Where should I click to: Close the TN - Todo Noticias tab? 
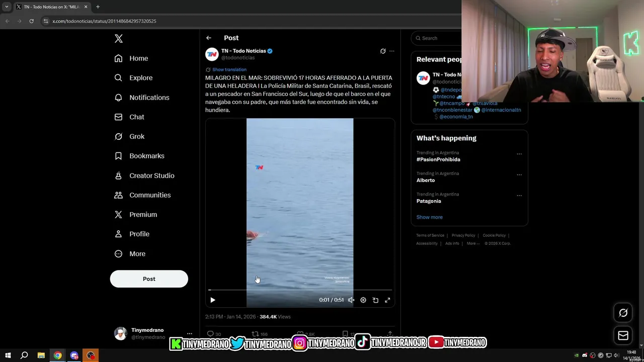[x=86, y=7]
